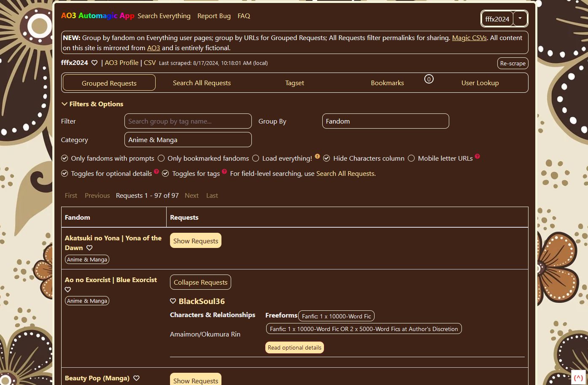Go to First page of requests

pyautogui.click(x=71, y=196)
